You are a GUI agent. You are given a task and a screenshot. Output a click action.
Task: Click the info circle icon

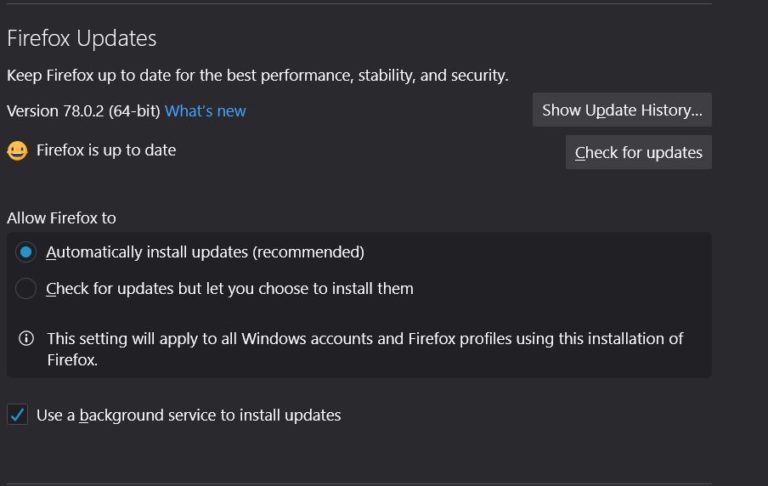(26, 339)
